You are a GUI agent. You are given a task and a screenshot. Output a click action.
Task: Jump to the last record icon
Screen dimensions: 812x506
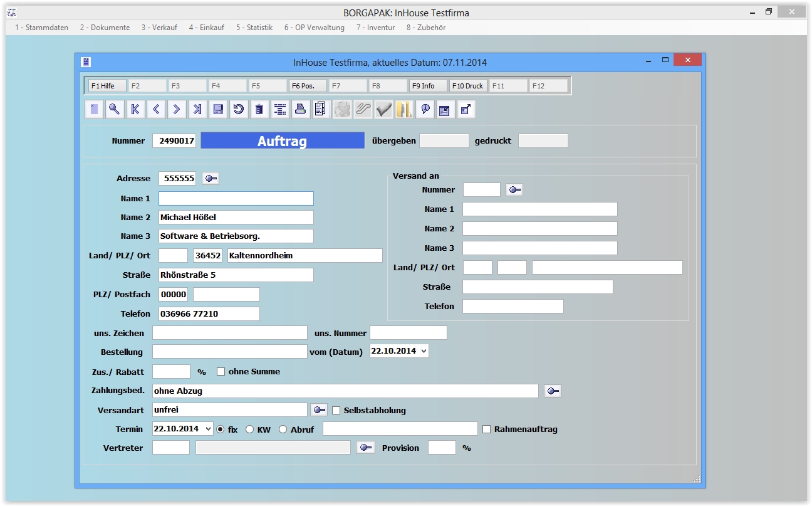point(197,110)
